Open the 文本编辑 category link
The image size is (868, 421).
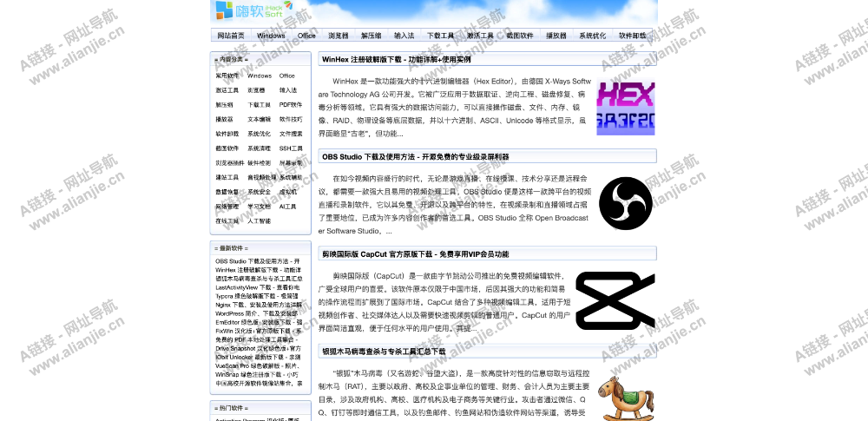pyautogui.click(x=259, y=119)
